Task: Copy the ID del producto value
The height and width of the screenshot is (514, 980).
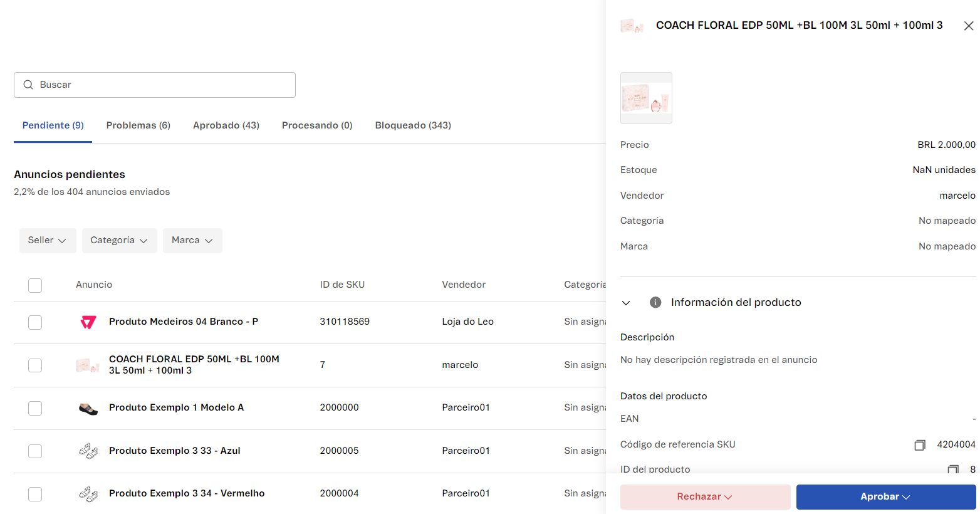Action: (x=952, y=469)
